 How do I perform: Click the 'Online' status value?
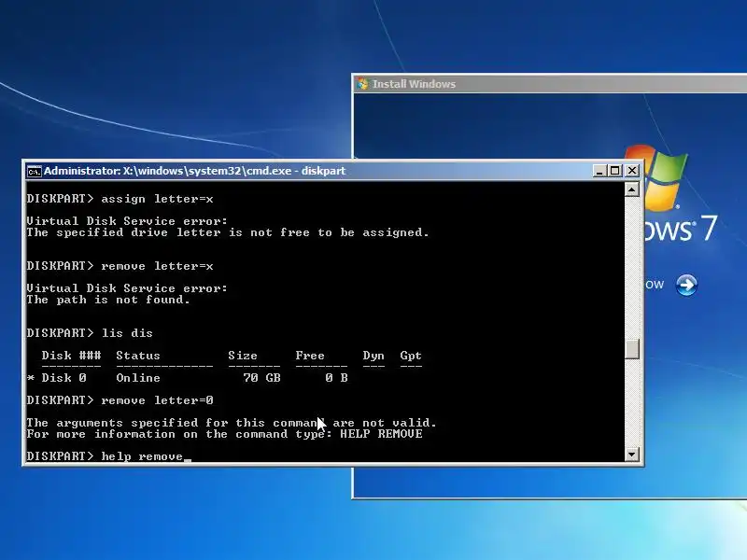(138, 378)
